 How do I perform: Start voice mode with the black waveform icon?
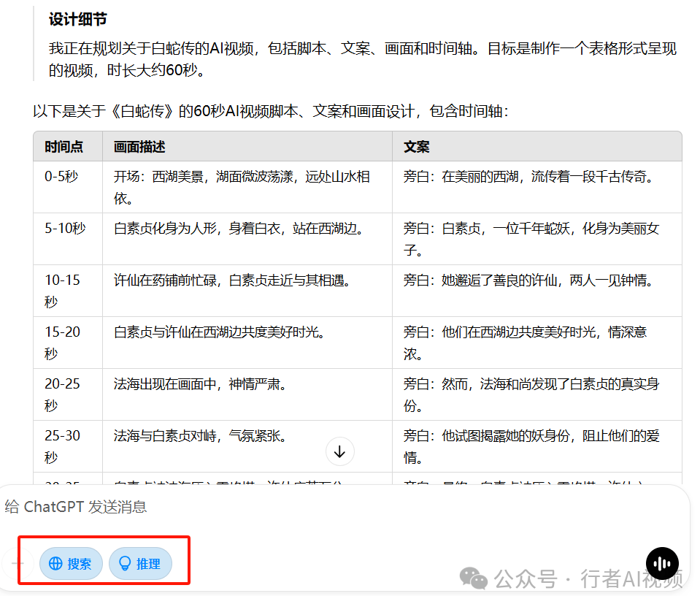tap(662, 564)
